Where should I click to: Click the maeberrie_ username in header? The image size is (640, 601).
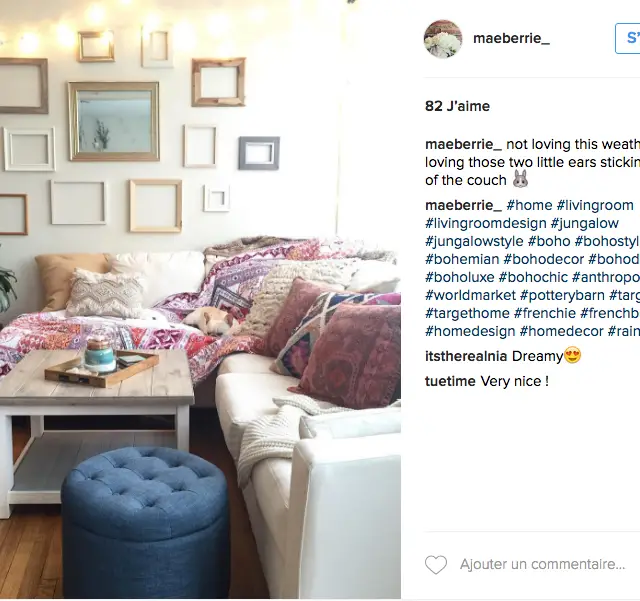coord(511,38)
